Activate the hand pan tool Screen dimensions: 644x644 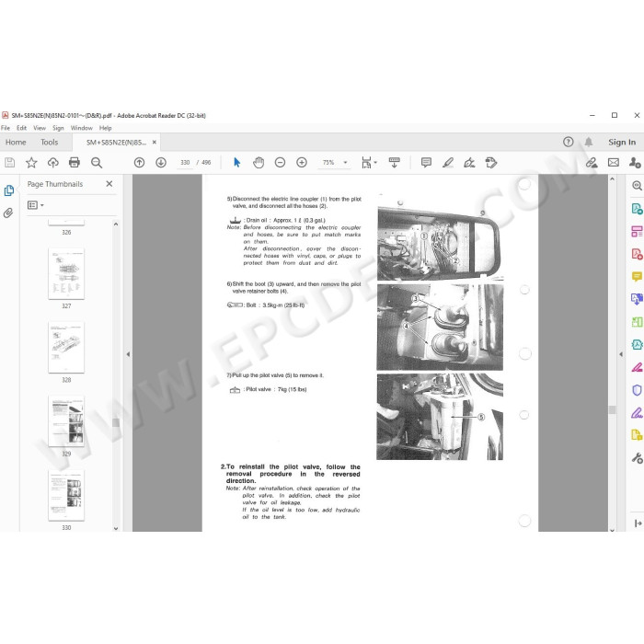pyautogui.click(x=259, y=163)
